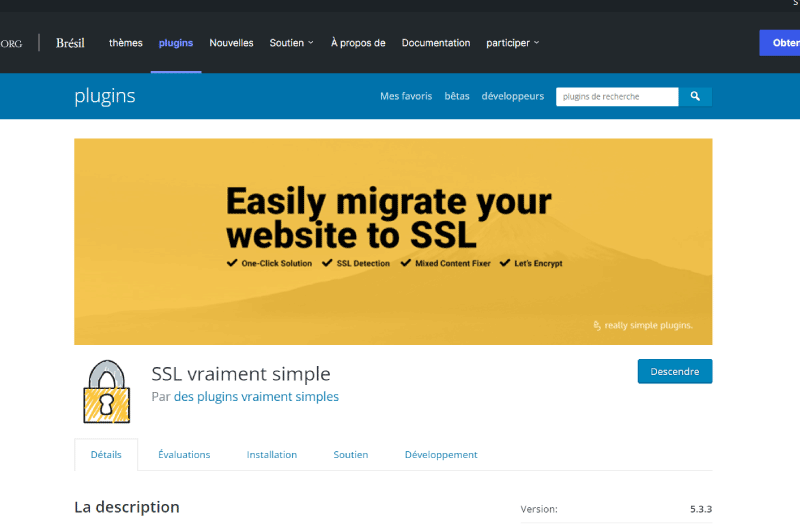Switch to the Détails tab
Viewport: 800px width, 530px height.
106,455
